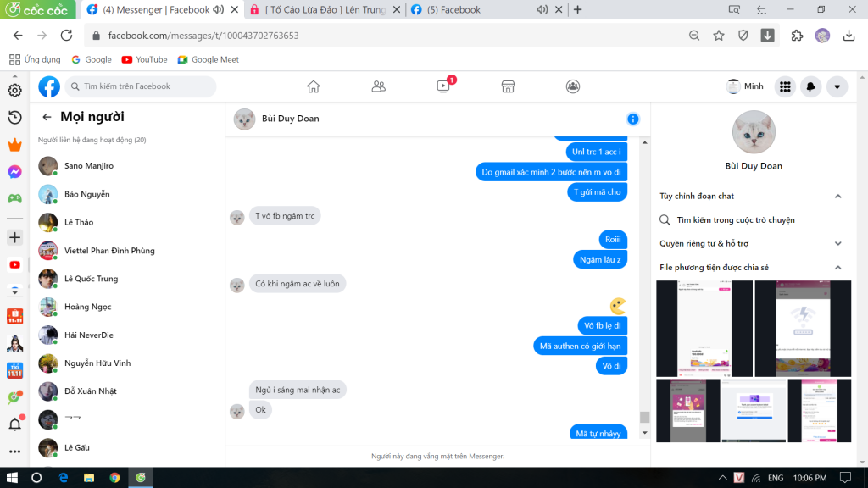Collapse File phương tiện được chia sẻ section
Screen dimensions: 868x488
pyautogui.click(x=837, y=268)
